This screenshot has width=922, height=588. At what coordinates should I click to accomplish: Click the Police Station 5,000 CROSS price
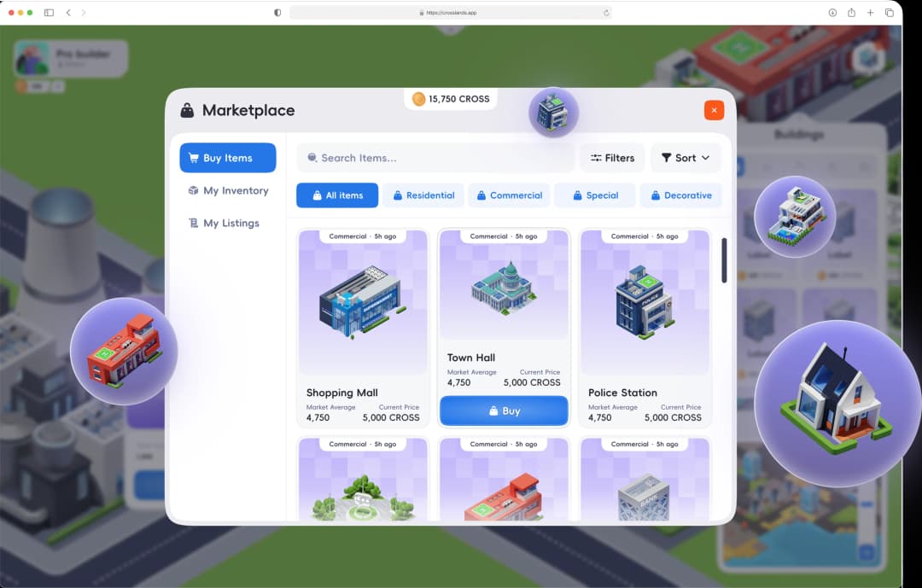click(x=673, y=417)
